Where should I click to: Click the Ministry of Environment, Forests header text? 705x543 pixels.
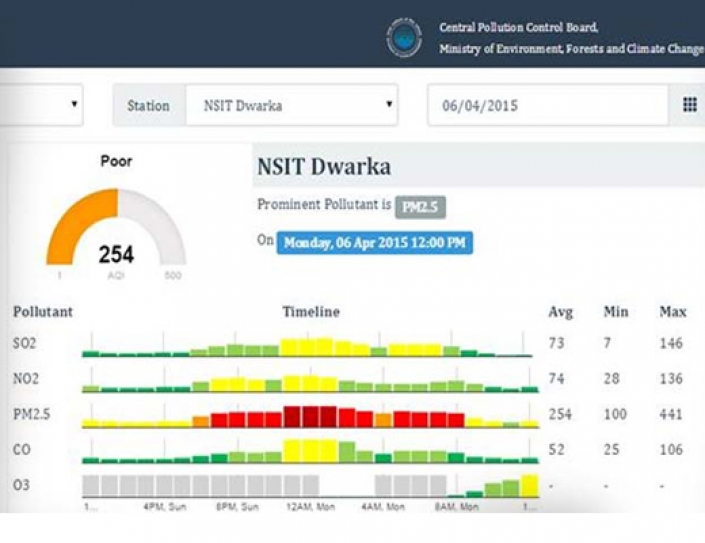[572, 49]
